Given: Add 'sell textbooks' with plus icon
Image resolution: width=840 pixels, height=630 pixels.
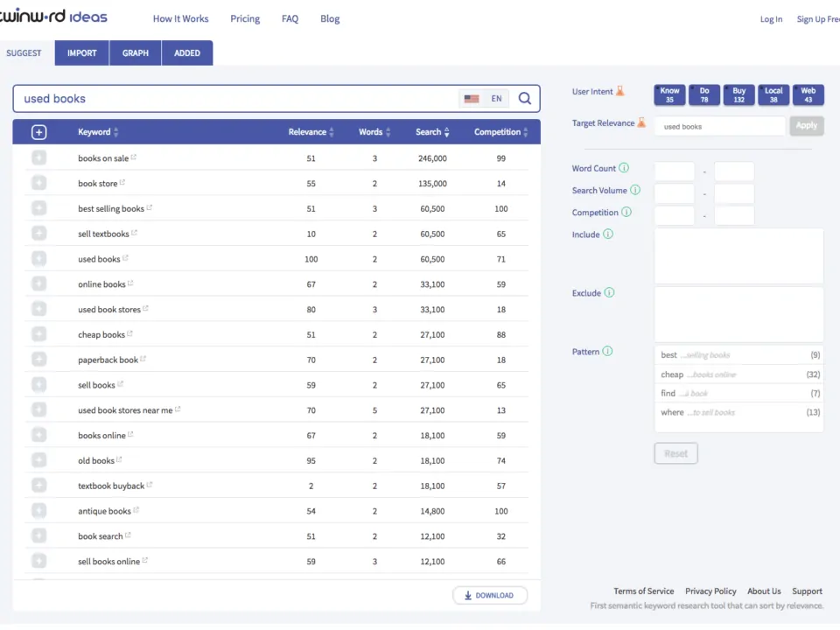Looking at the screenshot, I should [38, 234].
